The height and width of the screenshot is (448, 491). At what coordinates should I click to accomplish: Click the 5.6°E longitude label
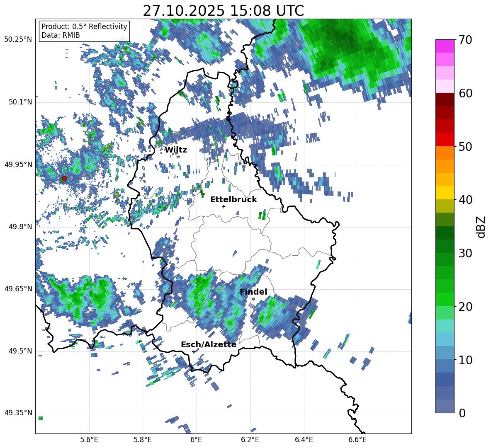point(89,440)
